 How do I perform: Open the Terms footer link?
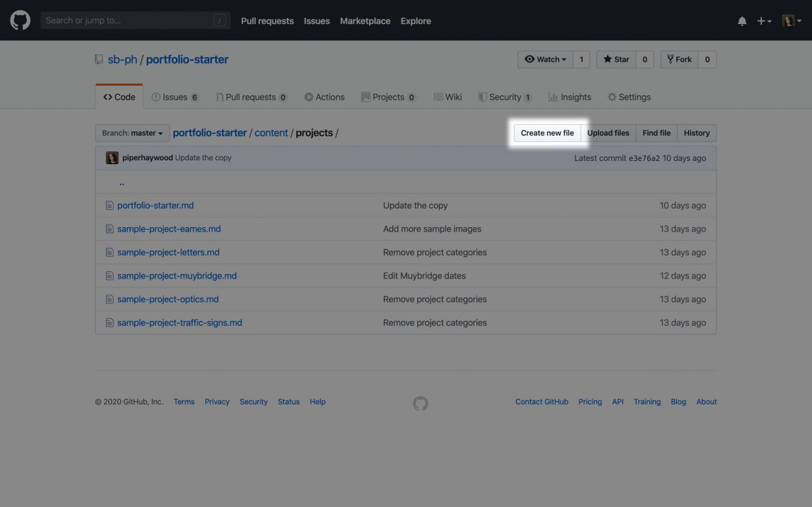[184, 402]
